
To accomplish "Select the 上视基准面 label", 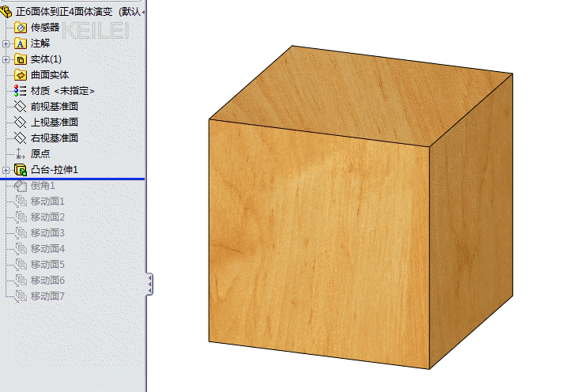I will (55, 122).
